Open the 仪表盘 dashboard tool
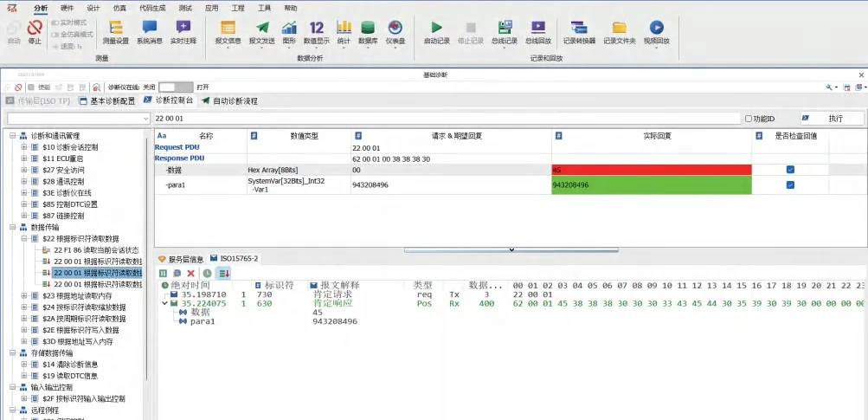The width and height of the screenshot is (868, 420). click(x=395, y=32)
